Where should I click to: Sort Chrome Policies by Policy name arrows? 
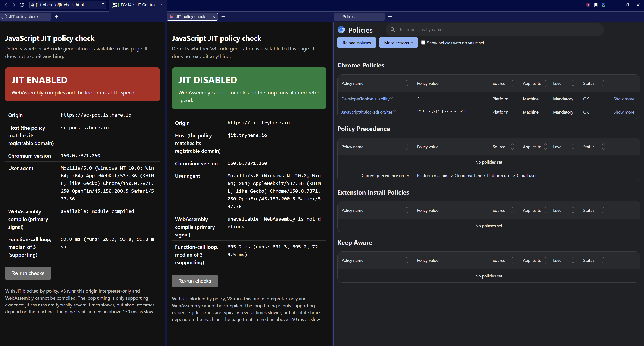point(407,83)
